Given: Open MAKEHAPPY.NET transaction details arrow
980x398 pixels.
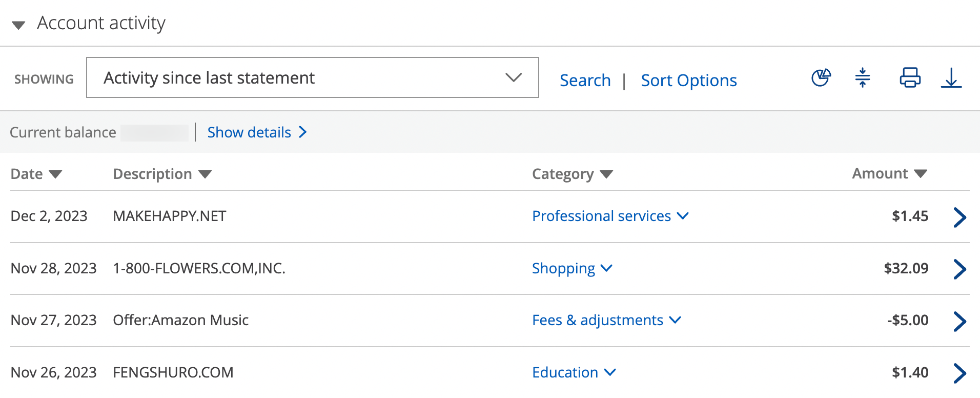Looking at the screenshot, I should [x=959, y=217].
